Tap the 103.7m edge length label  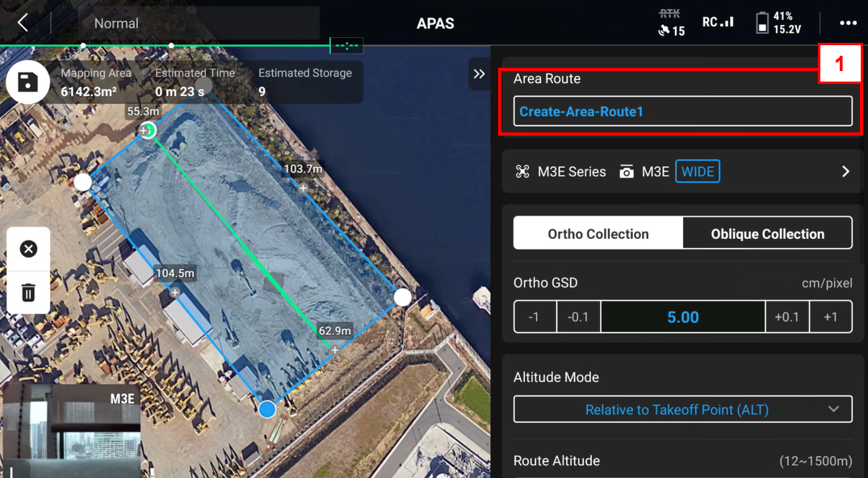coord(303,169)
